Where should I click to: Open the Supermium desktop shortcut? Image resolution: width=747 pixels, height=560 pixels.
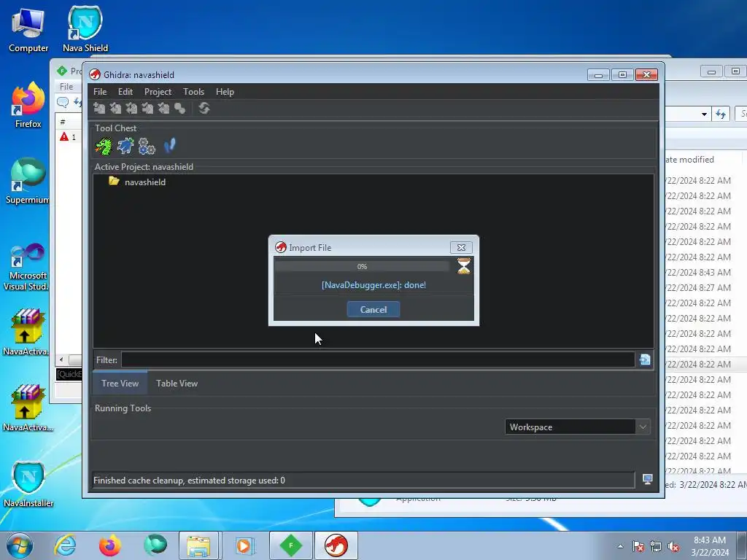28,181
